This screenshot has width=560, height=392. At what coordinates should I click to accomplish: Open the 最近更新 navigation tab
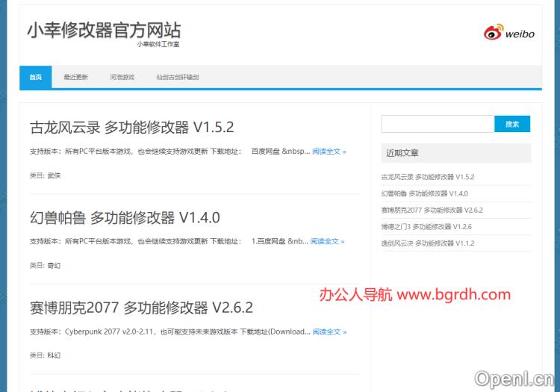pyautogui.click(x=75, y=77)
